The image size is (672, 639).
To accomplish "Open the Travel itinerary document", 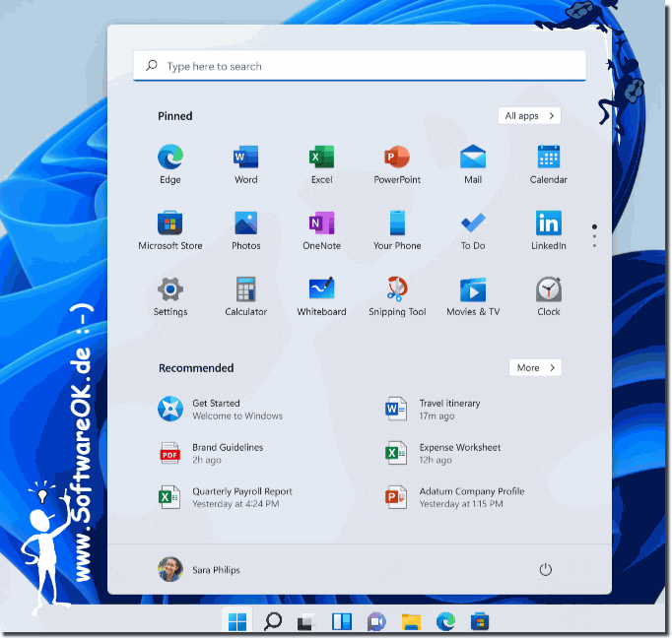I will click(x=433, y=410).
